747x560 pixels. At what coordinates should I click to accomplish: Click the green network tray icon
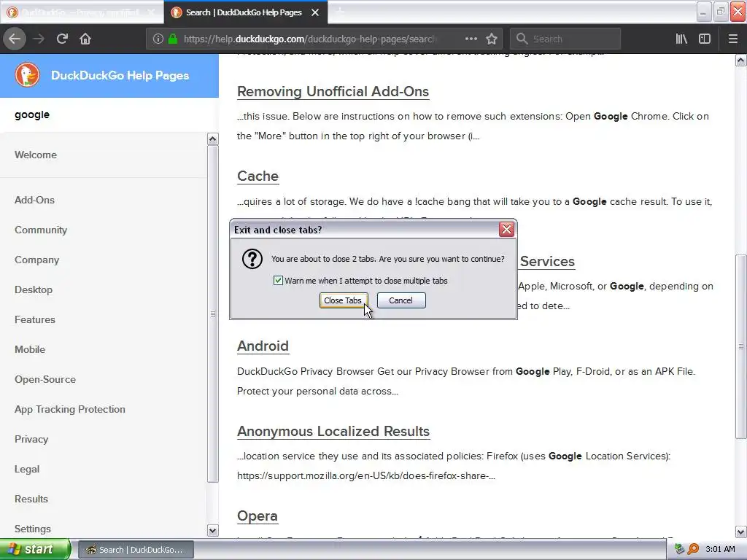click(679, 549)
